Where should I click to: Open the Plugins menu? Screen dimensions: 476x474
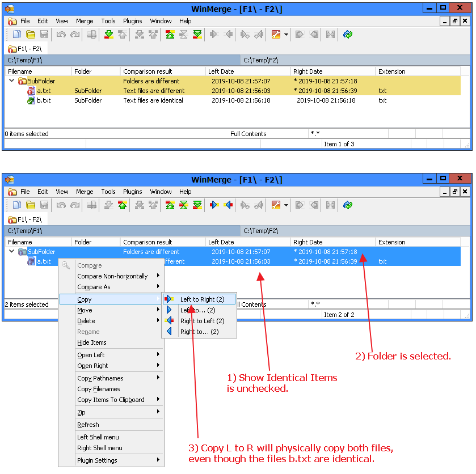(132, 21)
